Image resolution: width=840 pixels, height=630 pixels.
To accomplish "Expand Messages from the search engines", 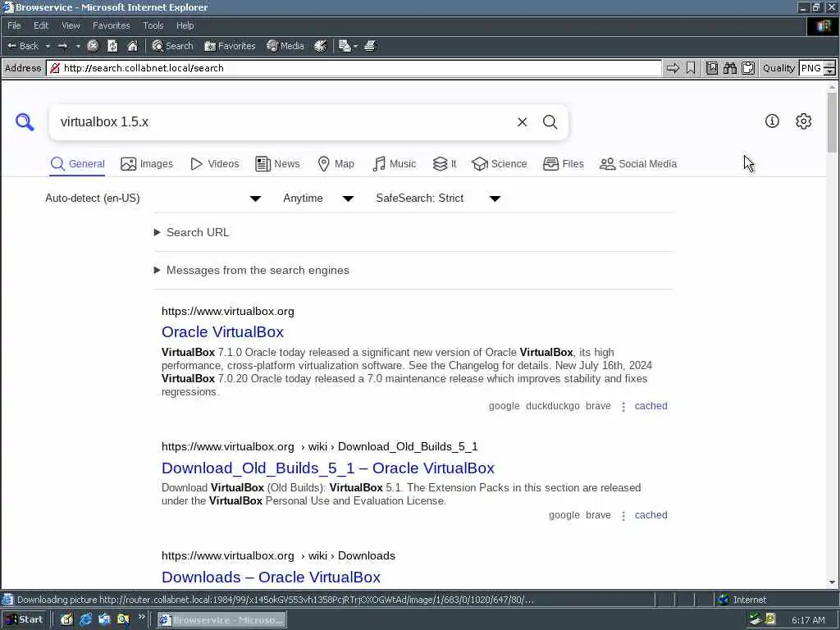I will point(252,271).
